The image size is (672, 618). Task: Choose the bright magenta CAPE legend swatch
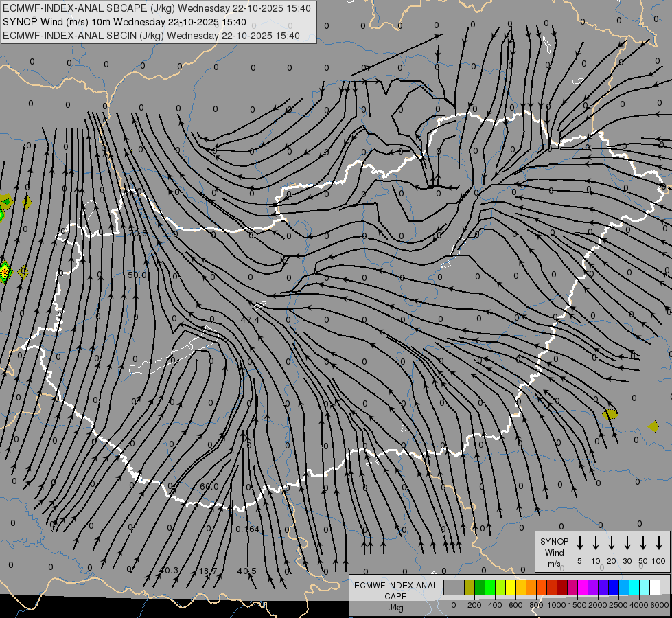[583, 587]
